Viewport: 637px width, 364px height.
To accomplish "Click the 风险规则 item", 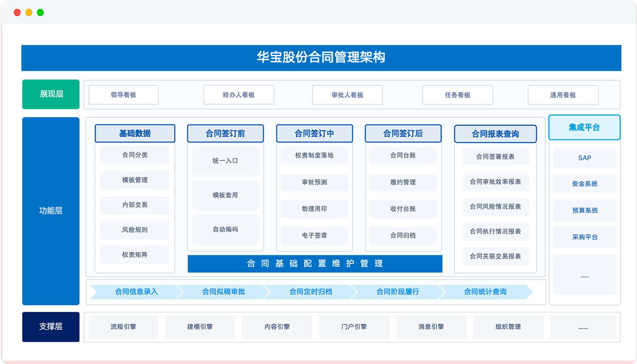I will tap(135, 230).
